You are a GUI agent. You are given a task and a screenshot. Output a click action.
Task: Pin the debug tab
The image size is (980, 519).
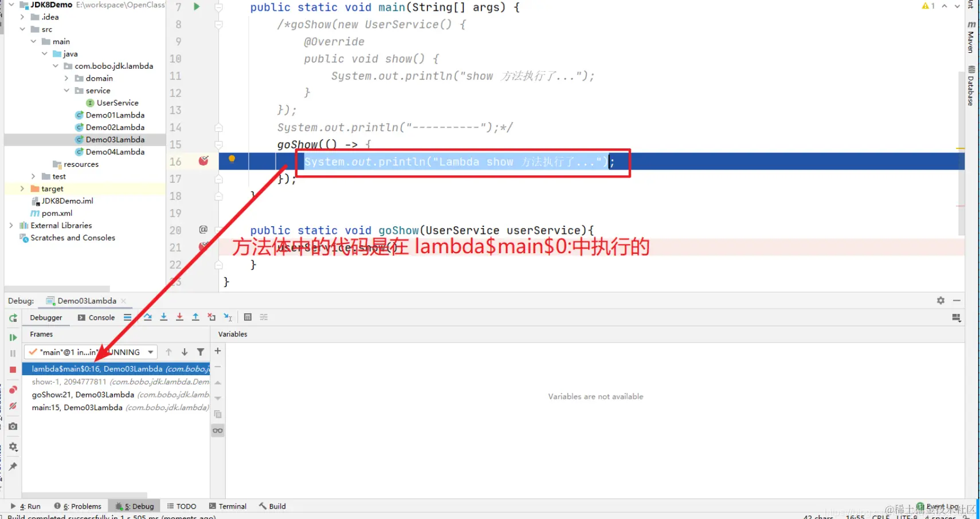13,466
